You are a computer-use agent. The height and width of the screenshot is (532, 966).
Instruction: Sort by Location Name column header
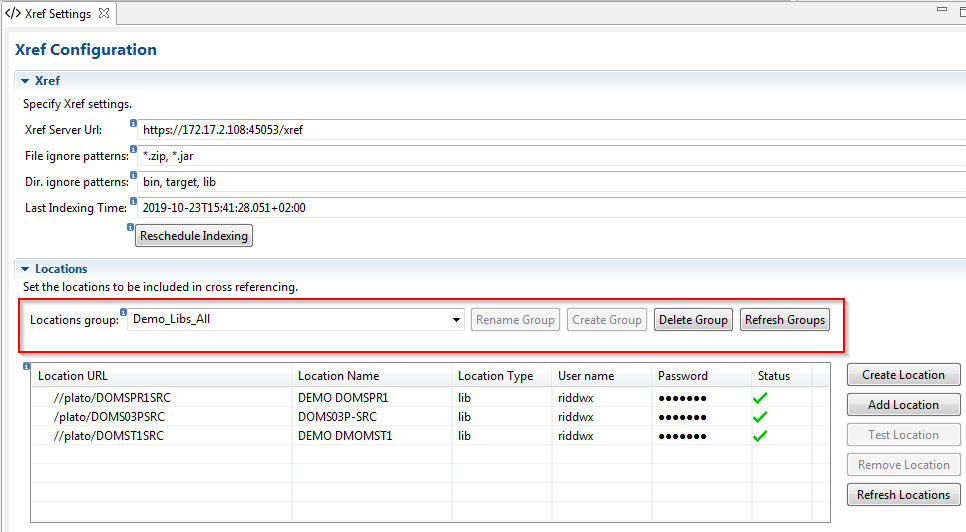338,376
